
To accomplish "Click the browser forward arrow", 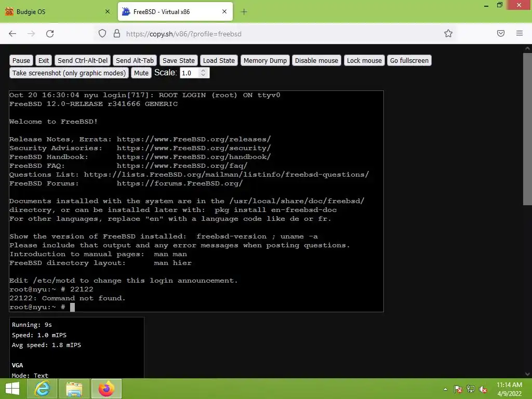I will coord(31,34).
